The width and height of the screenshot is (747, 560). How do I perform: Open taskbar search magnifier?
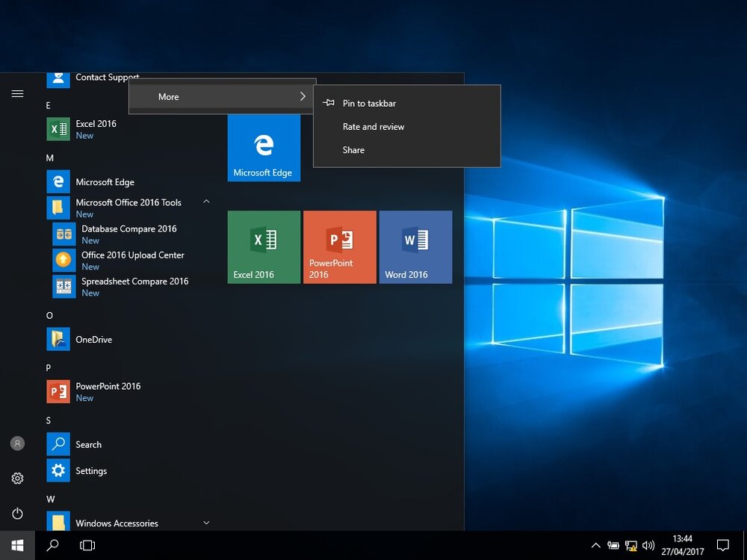pos(52,545)
